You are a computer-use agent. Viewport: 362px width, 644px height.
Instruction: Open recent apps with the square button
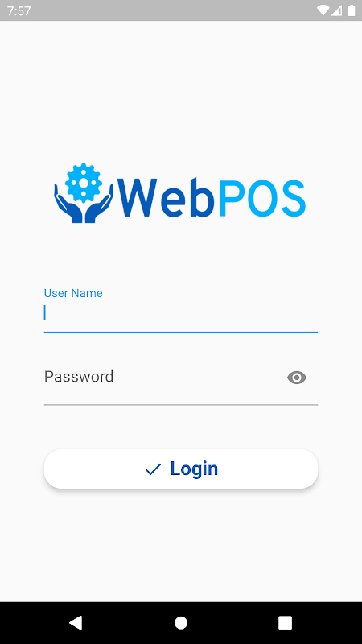coord(286,622)
